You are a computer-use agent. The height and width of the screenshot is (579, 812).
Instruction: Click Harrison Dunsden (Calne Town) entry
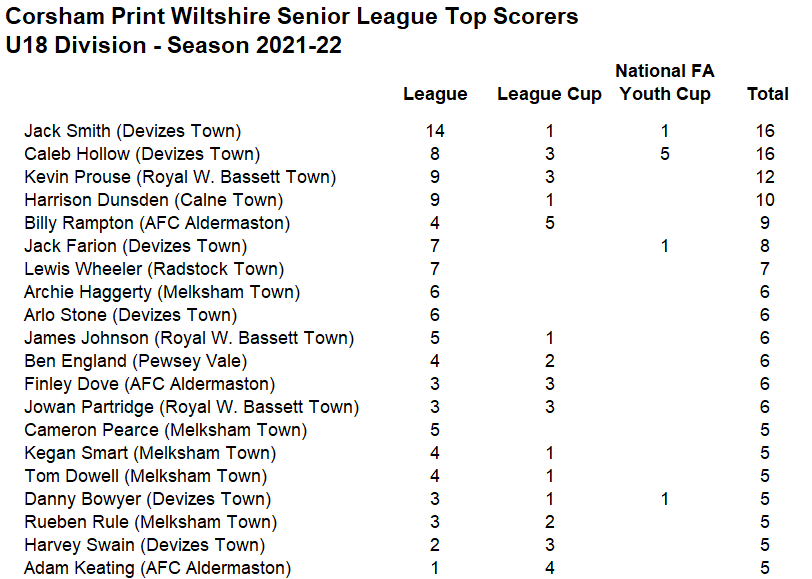(154, 200)
